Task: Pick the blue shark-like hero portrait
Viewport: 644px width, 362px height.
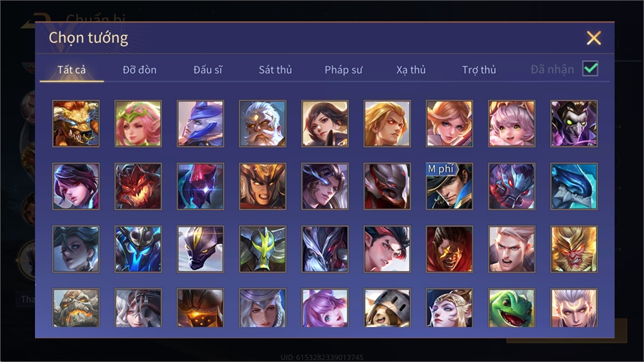Action: pos(574,186)
